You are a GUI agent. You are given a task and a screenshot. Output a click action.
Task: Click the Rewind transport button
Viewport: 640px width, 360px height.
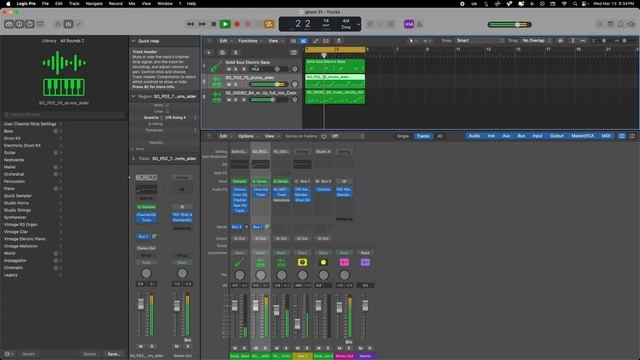pos(190,24)
